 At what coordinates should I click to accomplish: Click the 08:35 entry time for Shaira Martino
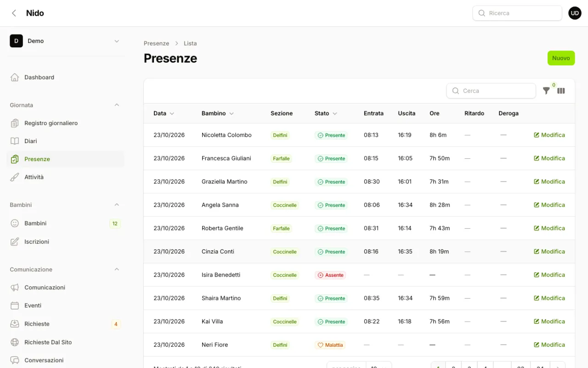pos(372,298)
